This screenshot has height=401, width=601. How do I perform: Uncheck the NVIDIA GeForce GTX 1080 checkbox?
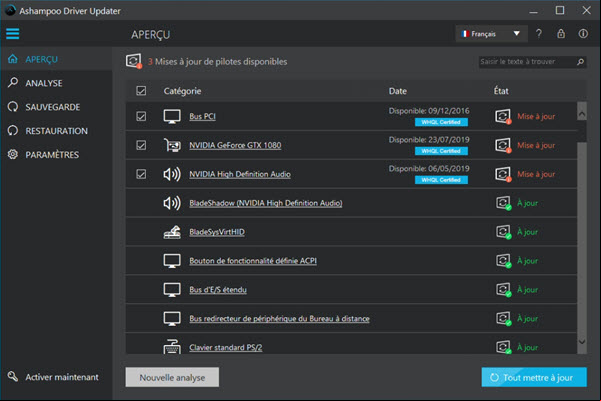141,145
